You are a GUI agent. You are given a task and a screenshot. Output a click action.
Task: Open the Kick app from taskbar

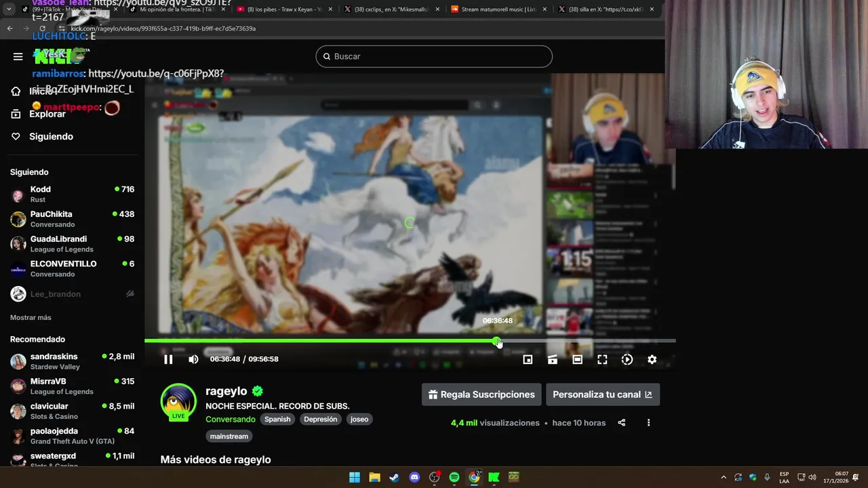click(494, 477)
